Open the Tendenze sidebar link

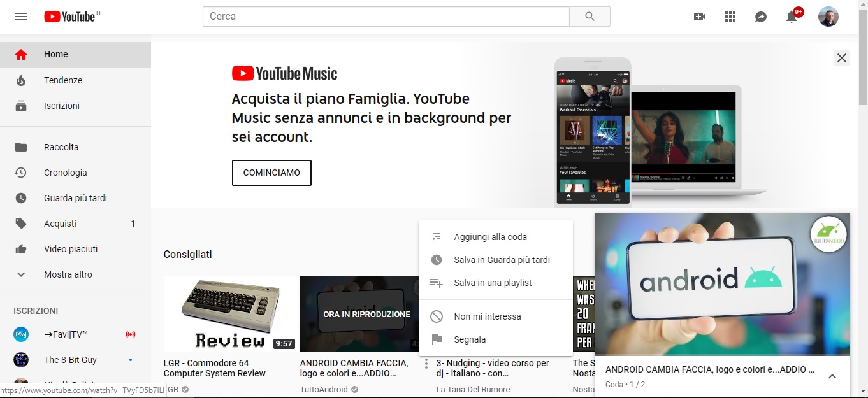click(75, 80)
